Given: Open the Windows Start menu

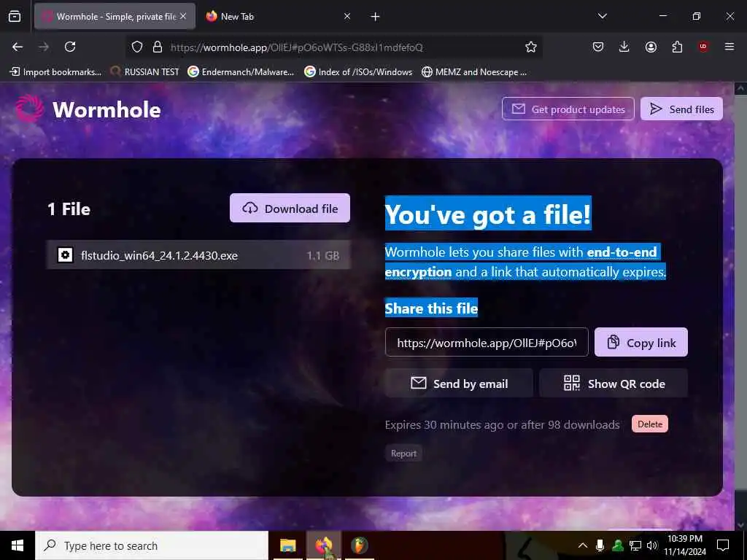Looking at the screenshot, I should 18,545.
